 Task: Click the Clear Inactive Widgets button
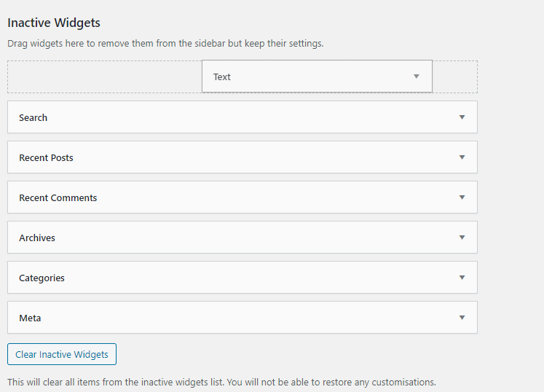[x=62, y=354]
